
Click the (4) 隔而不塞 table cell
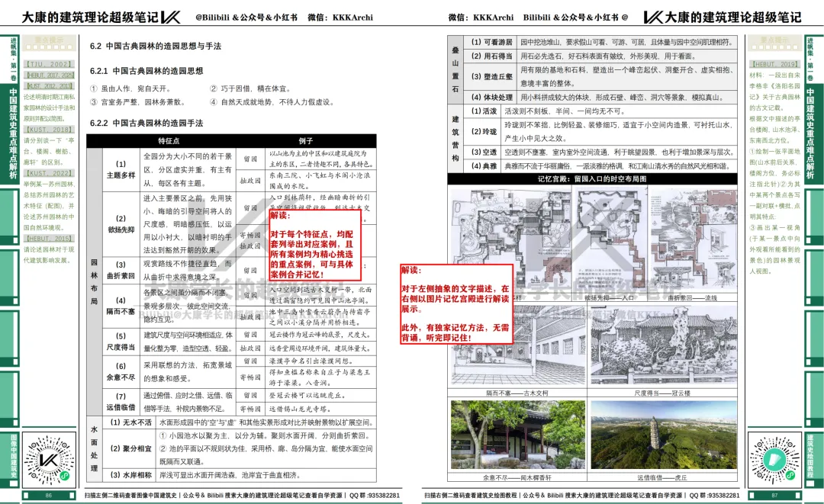coord(121,306)
